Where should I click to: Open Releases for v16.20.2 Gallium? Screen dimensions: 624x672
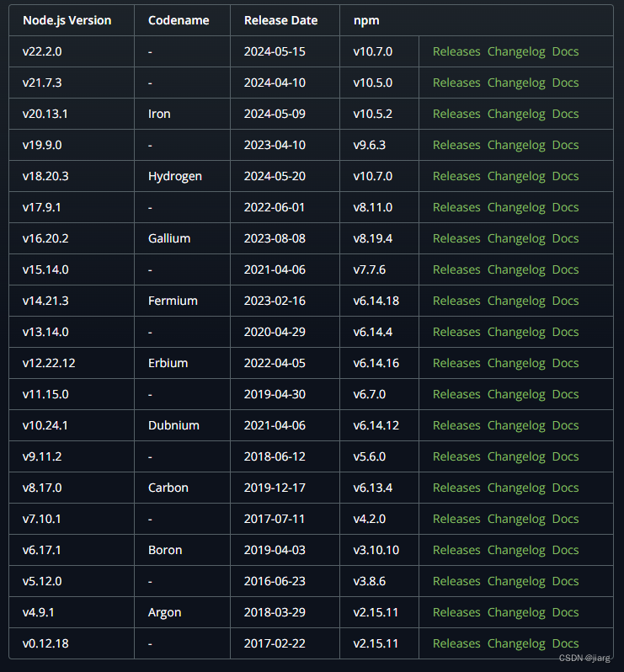click(x=456, y=238)
